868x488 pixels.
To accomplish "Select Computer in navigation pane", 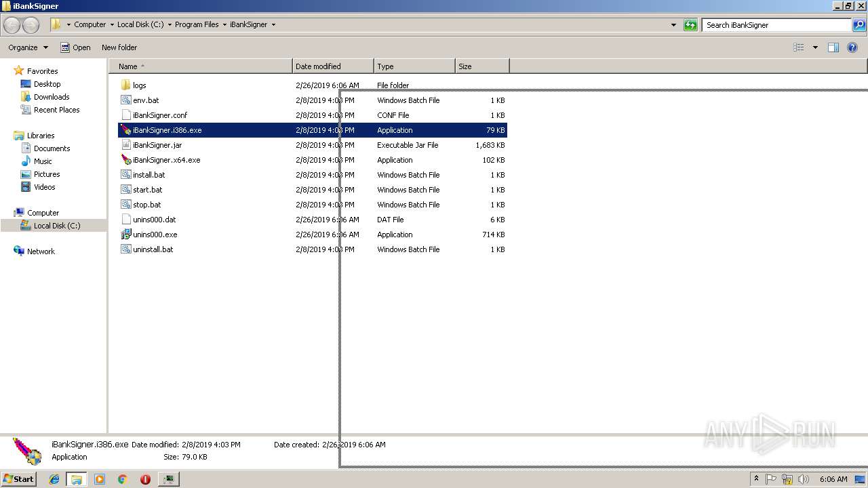I will coord(43,213).
